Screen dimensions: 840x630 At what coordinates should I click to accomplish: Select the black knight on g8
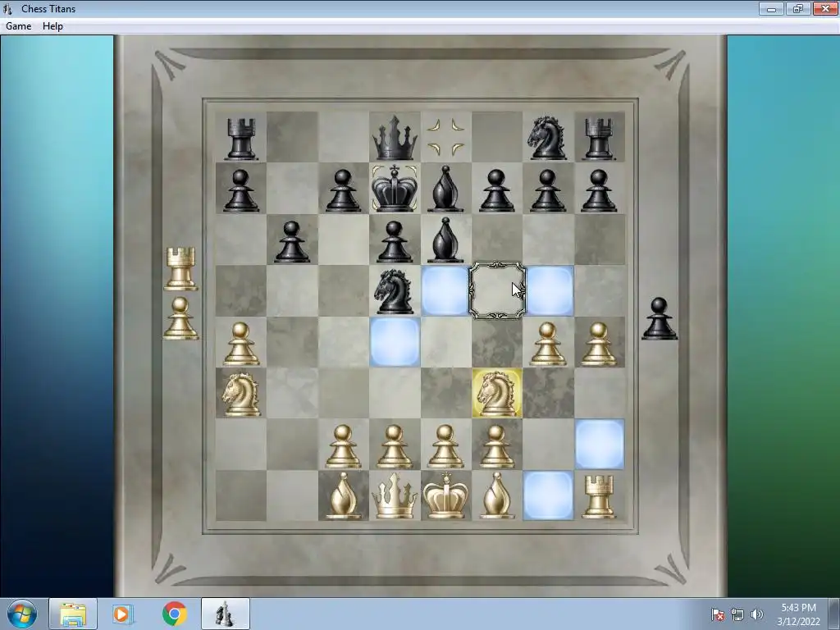(x=547, y=138)
